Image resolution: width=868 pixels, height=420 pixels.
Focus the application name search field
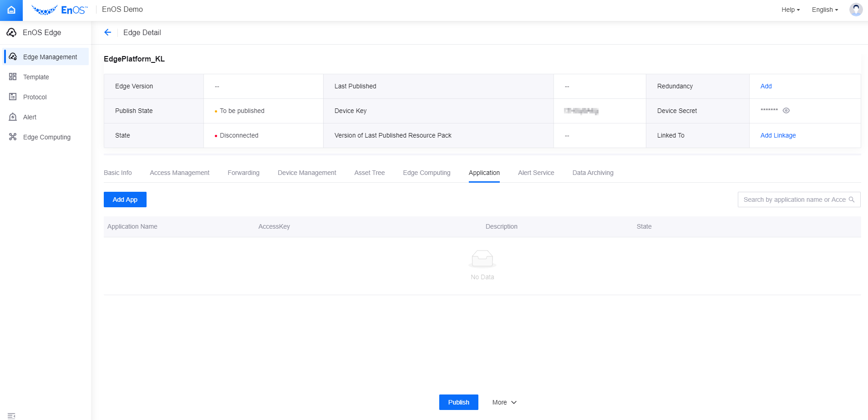click(794, 200)
